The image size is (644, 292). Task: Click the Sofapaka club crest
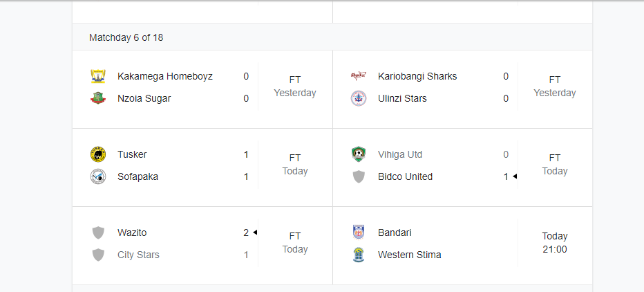point(98,177)
